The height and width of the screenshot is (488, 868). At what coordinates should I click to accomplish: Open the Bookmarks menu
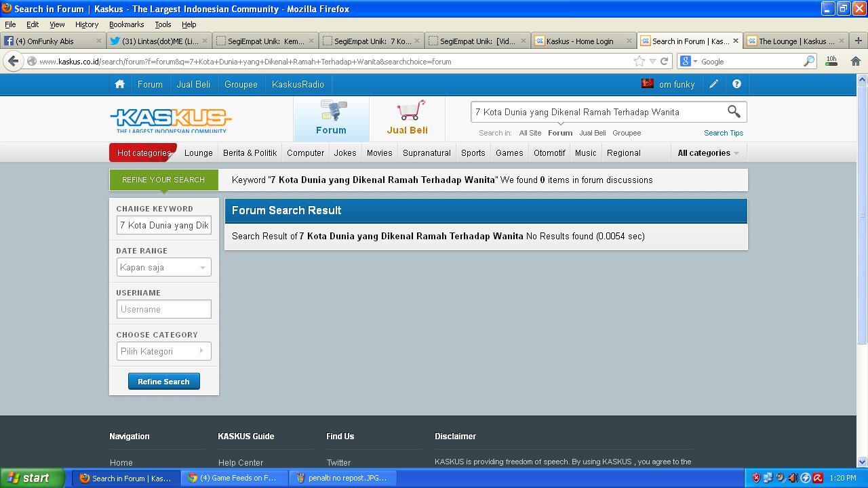(126, 24)
